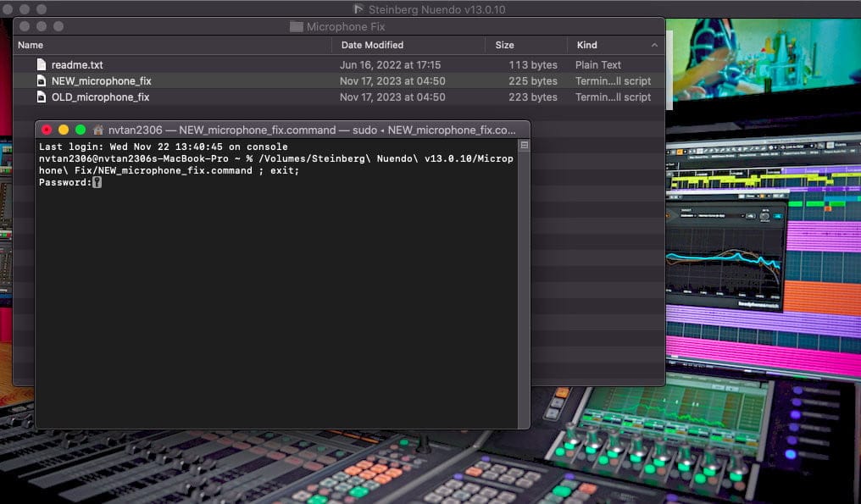Sort files by Size column
The height and width of the screenshot is (504, 861).
pos(504,45)
